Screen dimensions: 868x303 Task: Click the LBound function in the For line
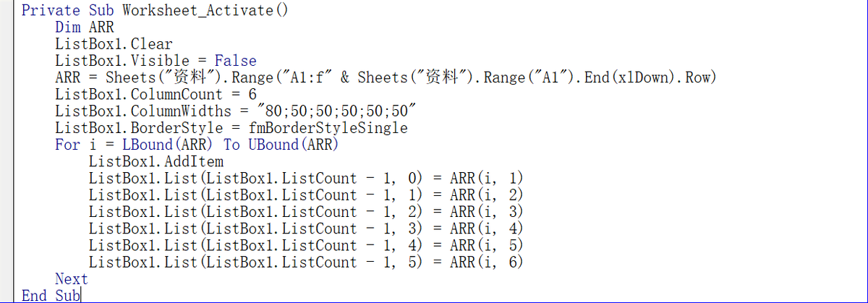(147, 145)
